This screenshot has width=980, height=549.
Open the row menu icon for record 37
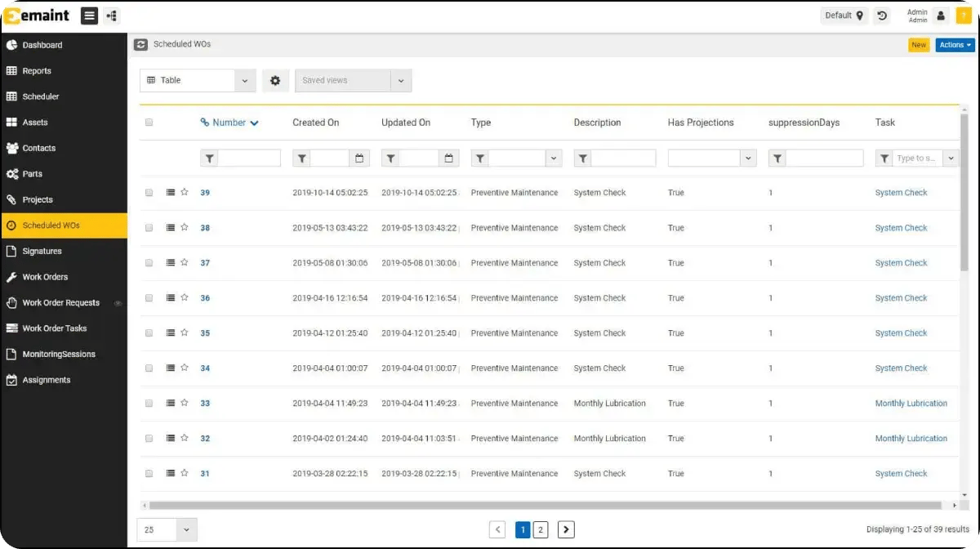coord(170,263)
